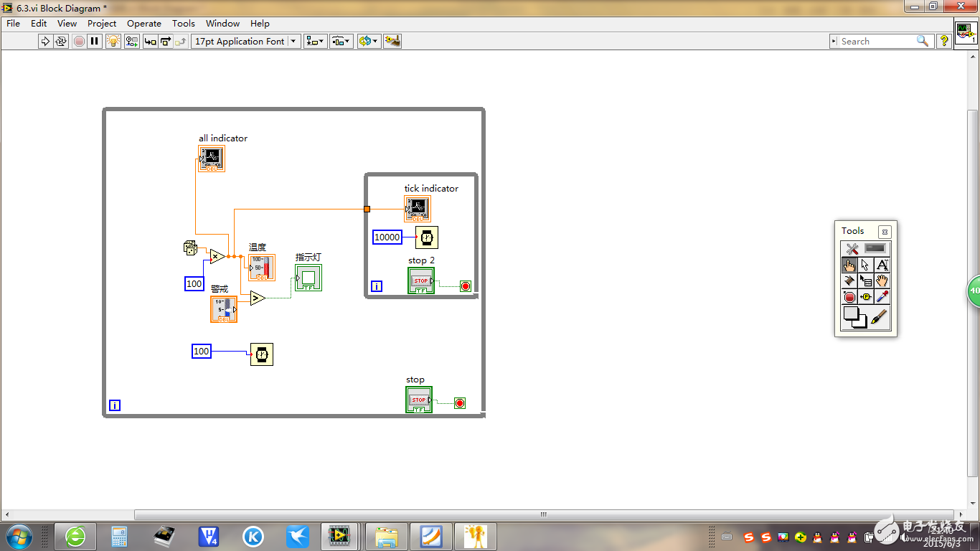980x551 pixels.
Task: Click the tick indicator chart terminal
Action: point(418,209)
